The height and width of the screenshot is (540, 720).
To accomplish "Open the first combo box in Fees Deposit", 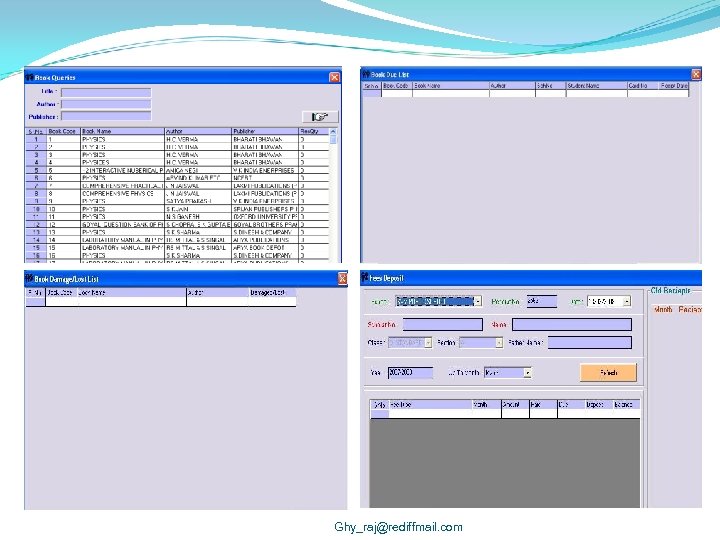I will [x=478, y=301].
